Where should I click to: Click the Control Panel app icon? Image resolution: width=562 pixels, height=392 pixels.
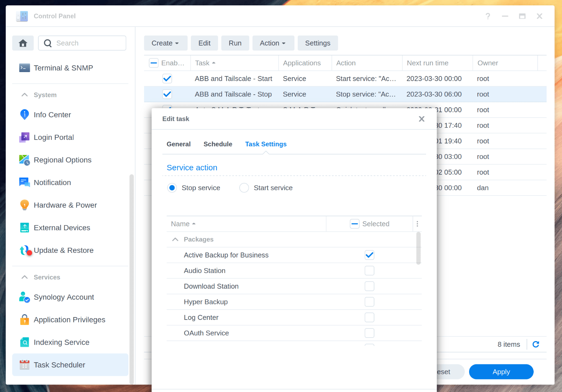22,16
